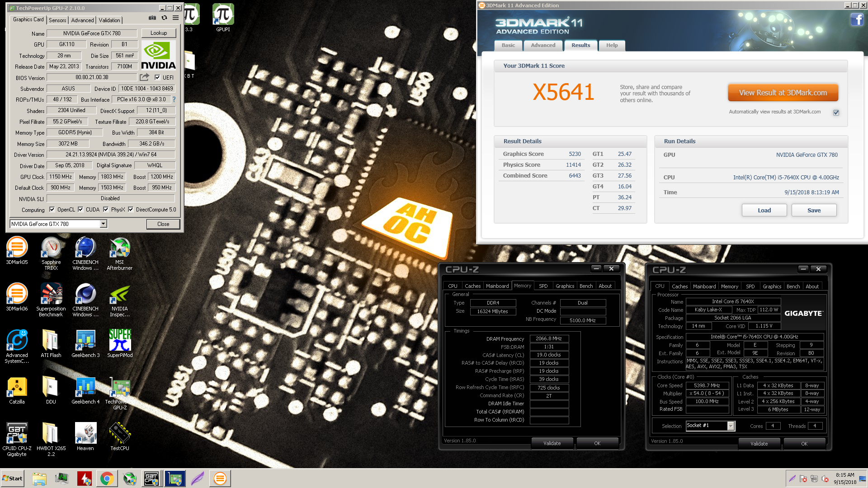This screenshot has width=868, height=488.
Task: Click the BIOS version share/export icon
Action: (x=144, y=77)
